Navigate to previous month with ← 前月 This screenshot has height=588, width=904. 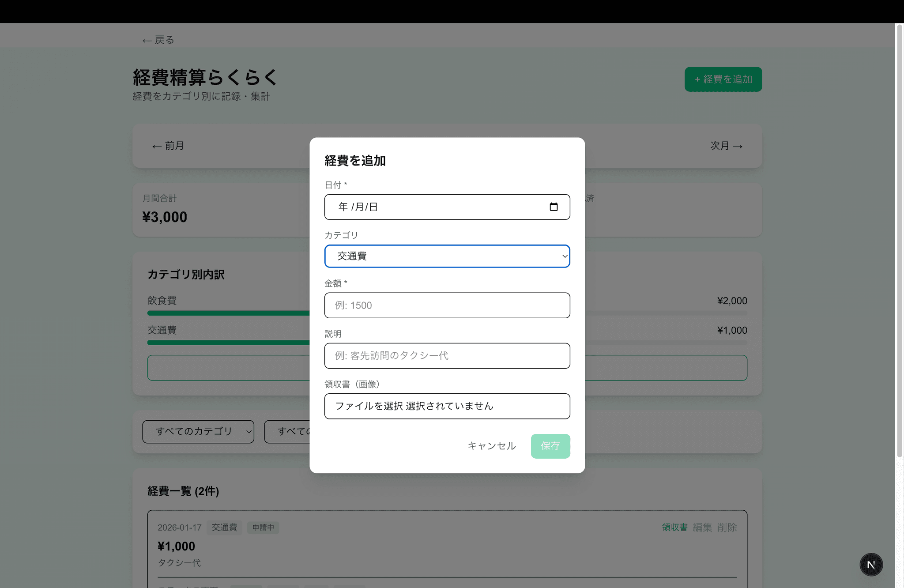click(168, 146)
